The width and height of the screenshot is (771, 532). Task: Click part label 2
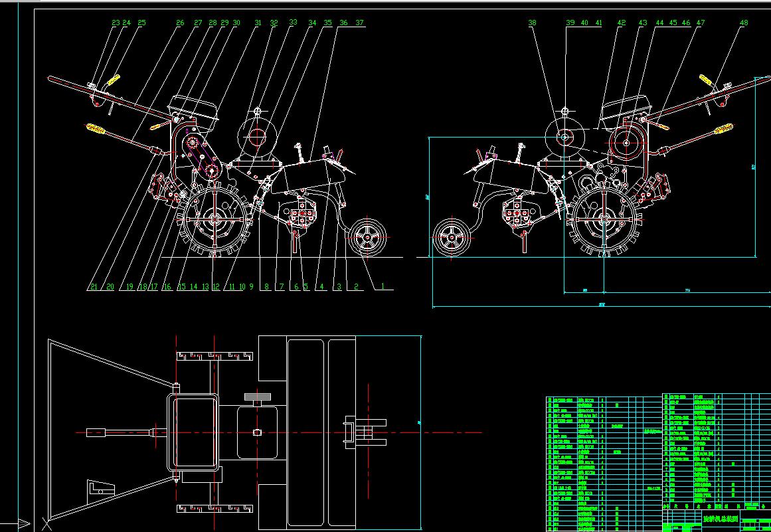[x=357, y=287]
